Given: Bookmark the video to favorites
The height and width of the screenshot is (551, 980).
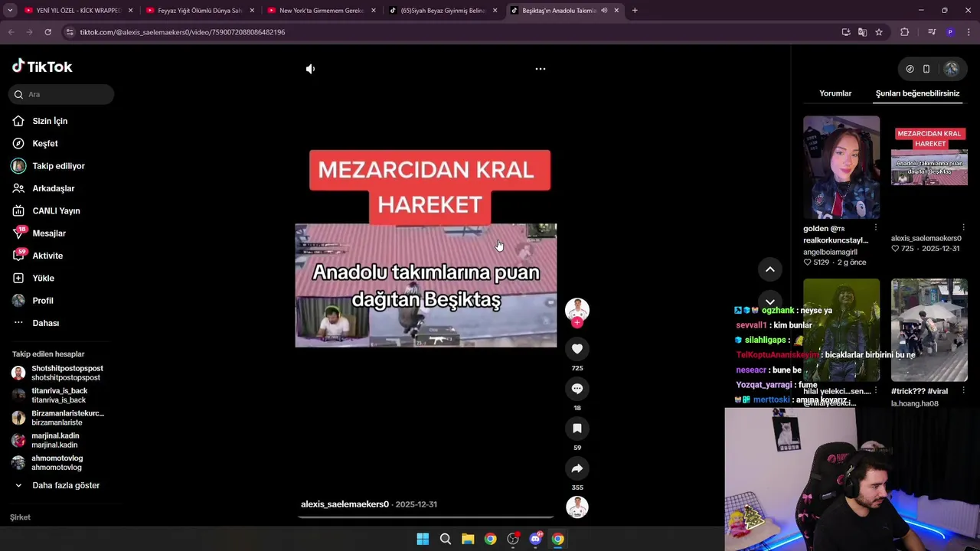Looking at the screenshot, I should [577, 429].
